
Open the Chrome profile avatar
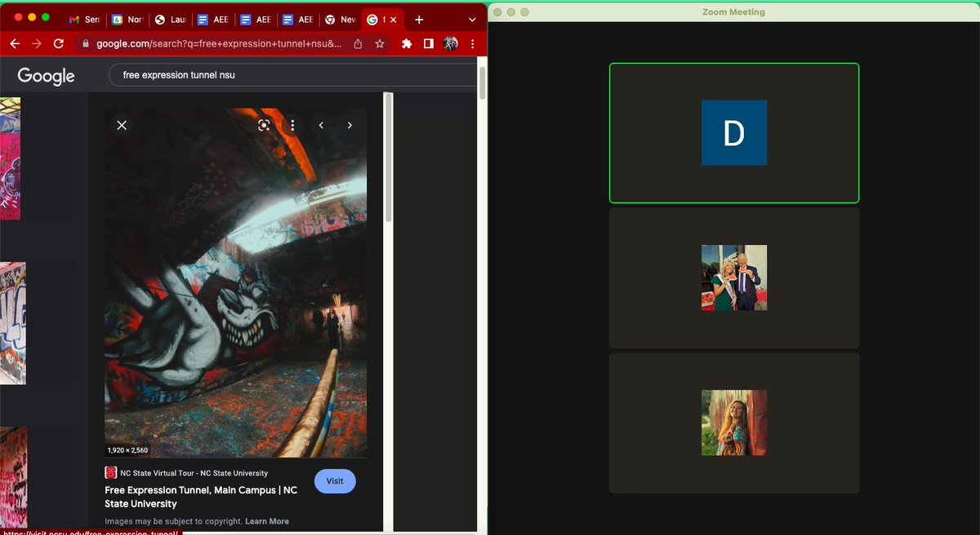450,44
